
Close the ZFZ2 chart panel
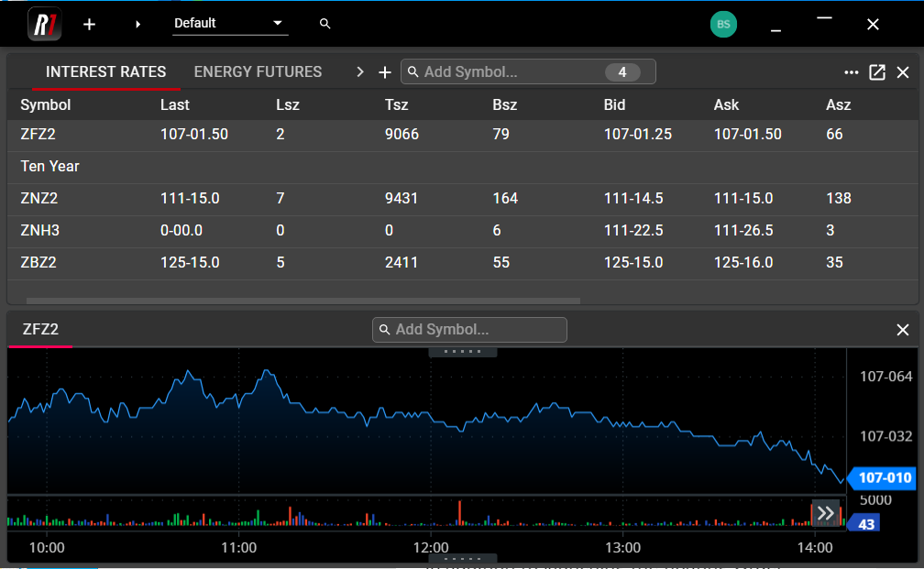coord(903,330)
